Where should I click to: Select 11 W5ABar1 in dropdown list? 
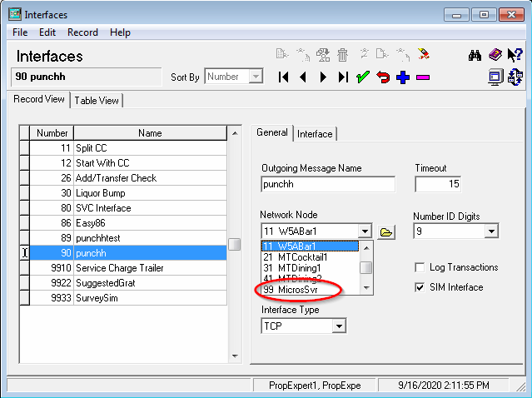(310, 246)
